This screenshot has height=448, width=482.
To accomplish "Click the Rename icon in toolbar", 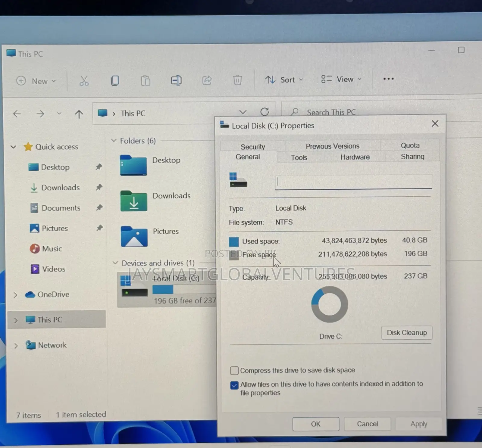I will 176,80.
